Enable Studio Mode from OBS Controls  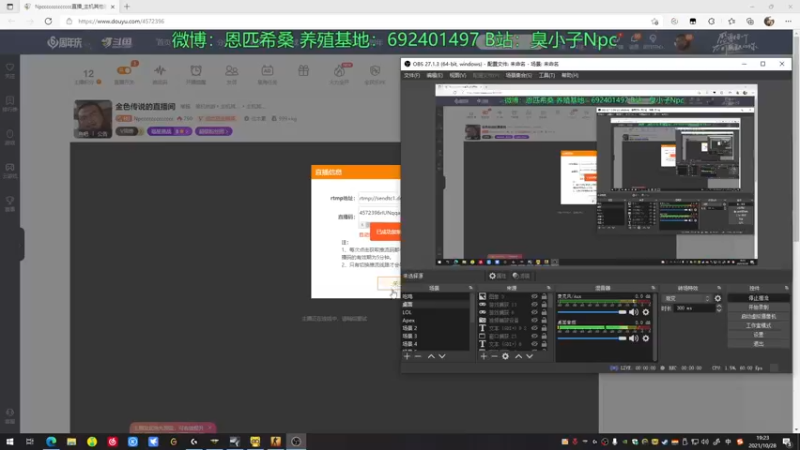pyautogui.click(x=758, y=326)
